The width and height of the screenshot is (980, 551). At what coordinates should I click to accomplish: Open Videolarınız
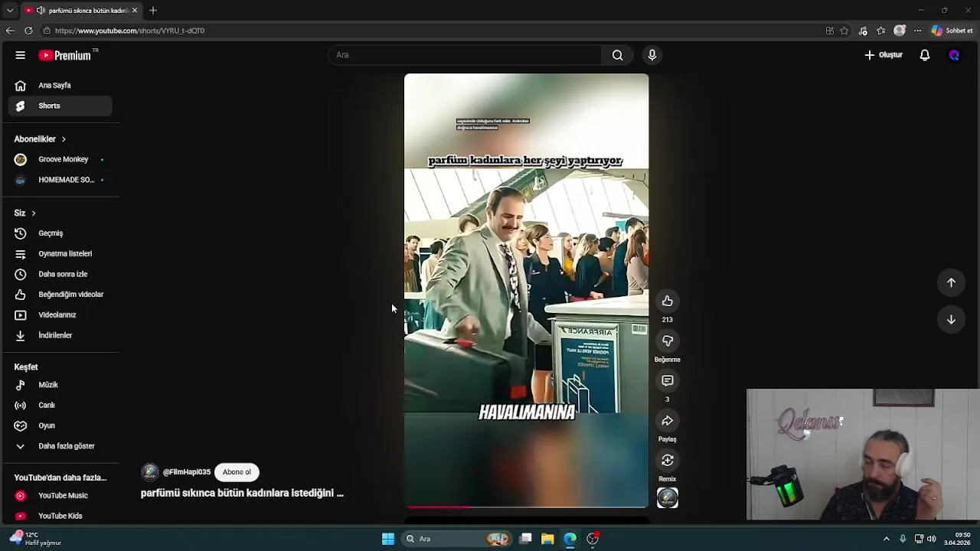[x=60, y=315]
